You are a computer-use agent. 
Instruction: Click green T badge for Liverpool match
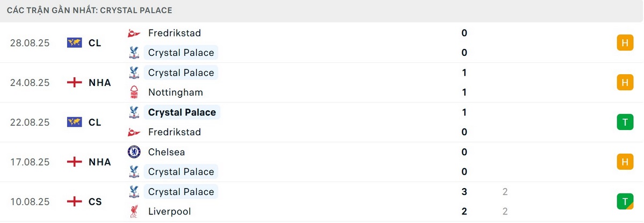(625, 202)
